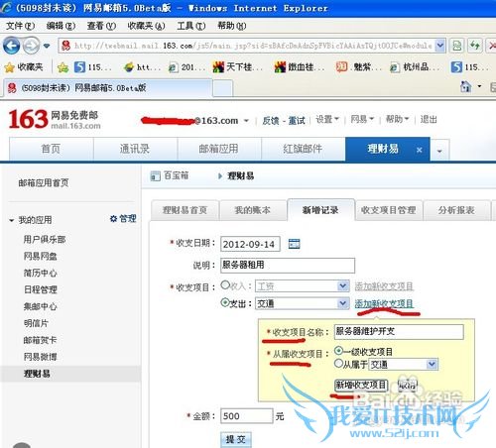
Task: Click the 163 网易免费邮 logo
Action: point(55,119)
